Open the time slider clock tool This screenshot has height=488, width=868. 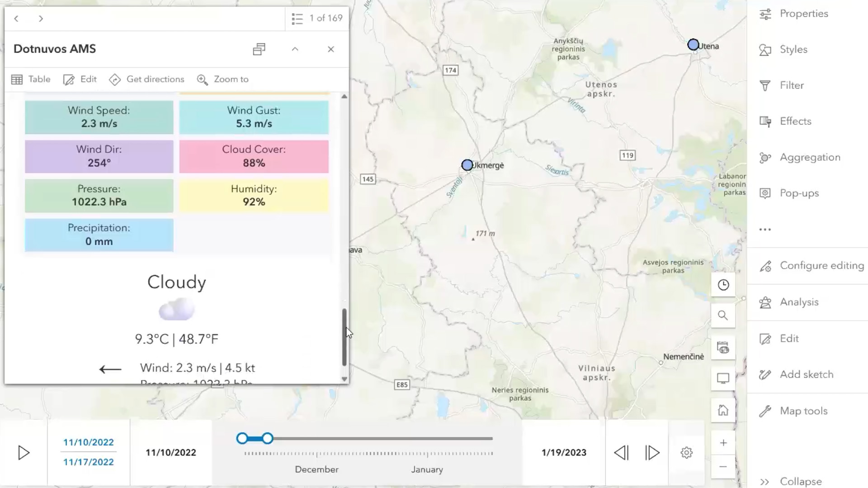point(723,285)
